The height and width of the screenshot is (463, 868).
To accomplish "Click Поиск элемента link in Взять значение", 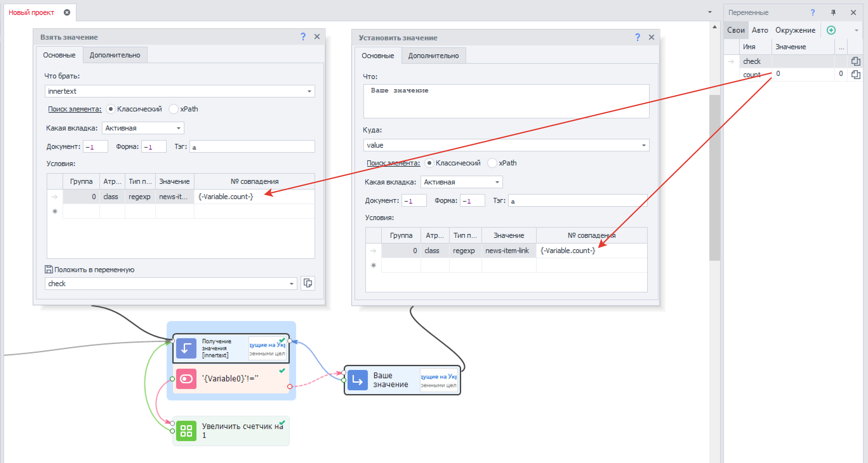I will pyautogui.click(x=75, y=109).
